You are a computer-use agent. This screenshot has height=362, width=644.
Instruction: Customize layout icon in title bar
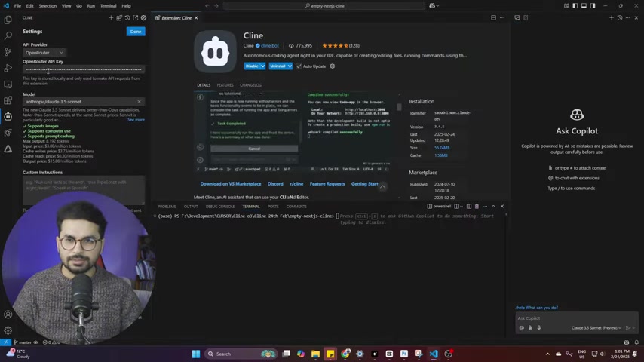[x=566, y=6]
